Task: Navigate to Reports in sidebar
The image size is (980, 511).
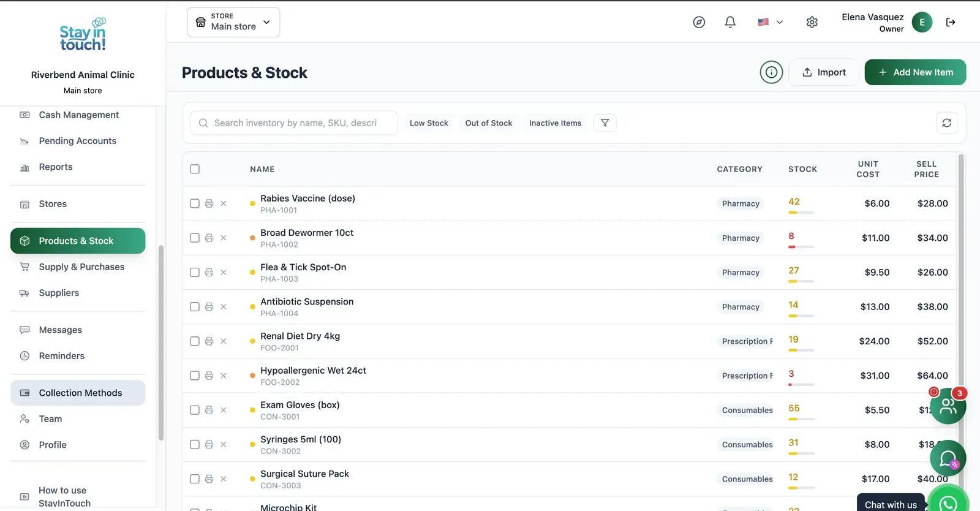Action: click(x=78, y=167)
